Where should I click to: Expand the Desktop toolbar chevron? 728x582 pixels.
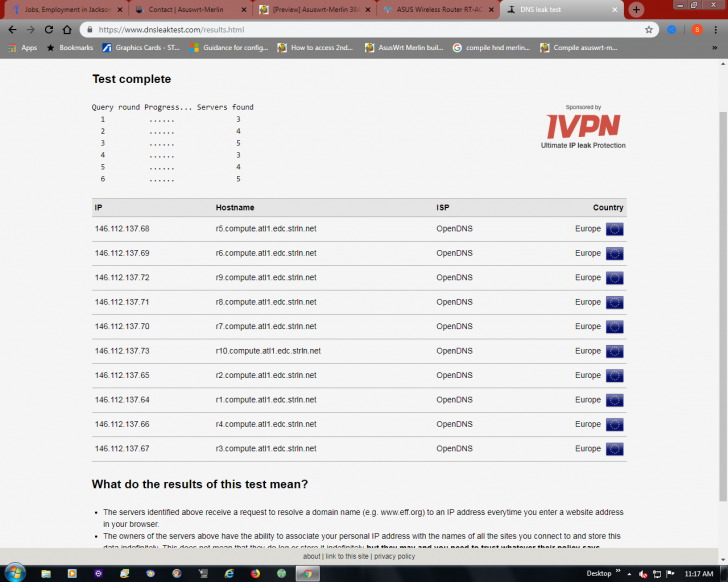618,572
